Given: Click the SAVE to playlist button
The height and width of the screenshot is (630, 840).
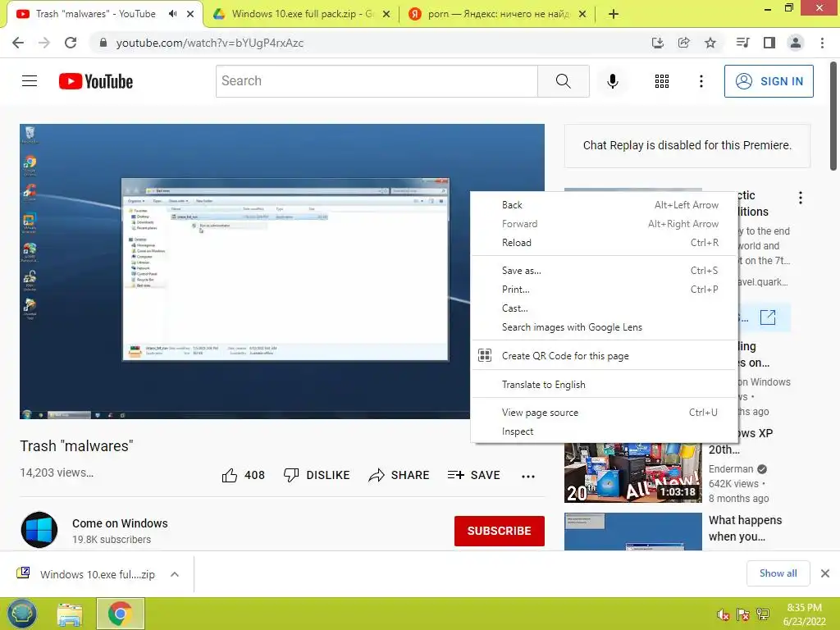Looking at the screenshot, I should [x=474, y=475].
